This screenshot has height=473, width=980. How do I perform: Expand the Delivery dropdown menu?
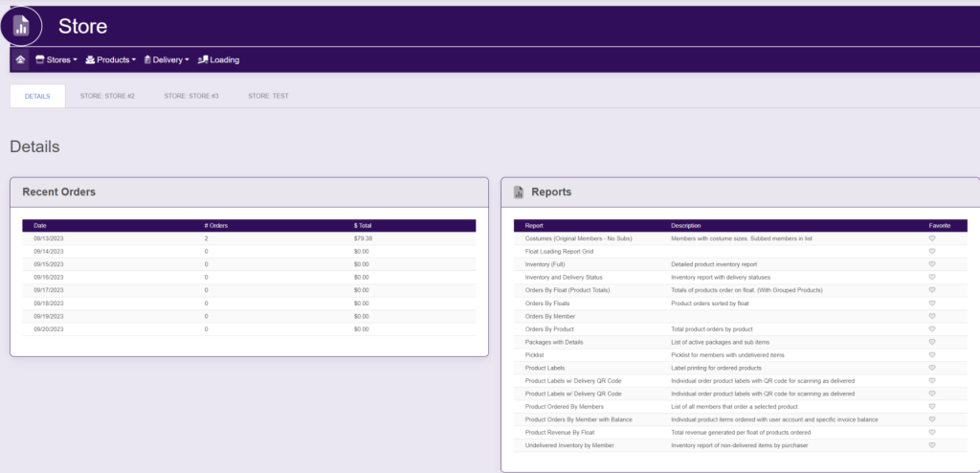tap(167, 59)
